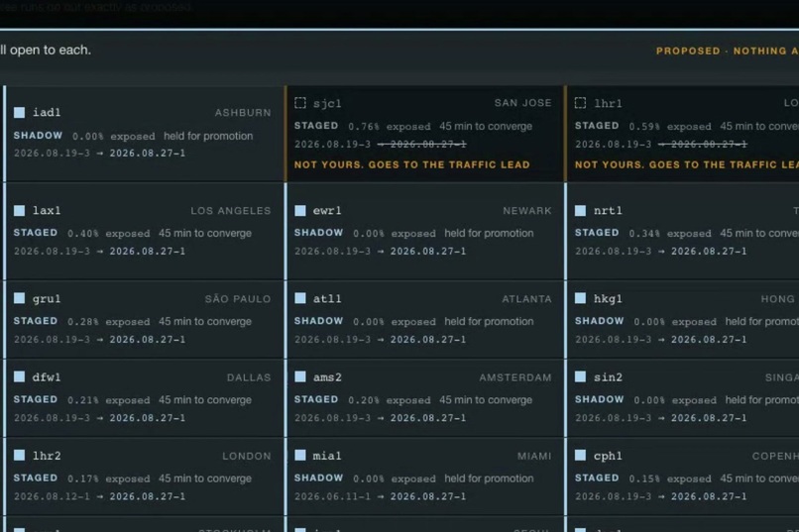Screen dimensions: 799x532
Task: Uncheck the ams2 checkbox
Action: (x=300, y=376)
